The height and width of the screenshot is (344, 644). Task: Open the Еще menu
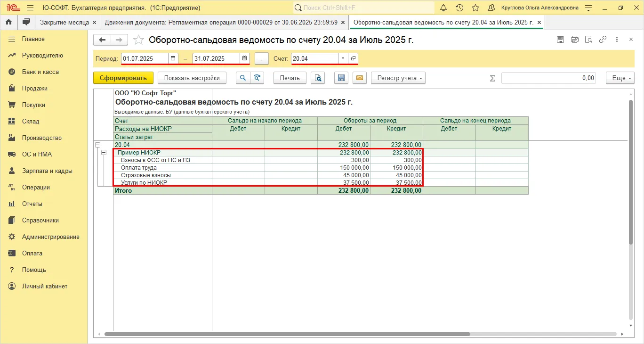(620, 78)
